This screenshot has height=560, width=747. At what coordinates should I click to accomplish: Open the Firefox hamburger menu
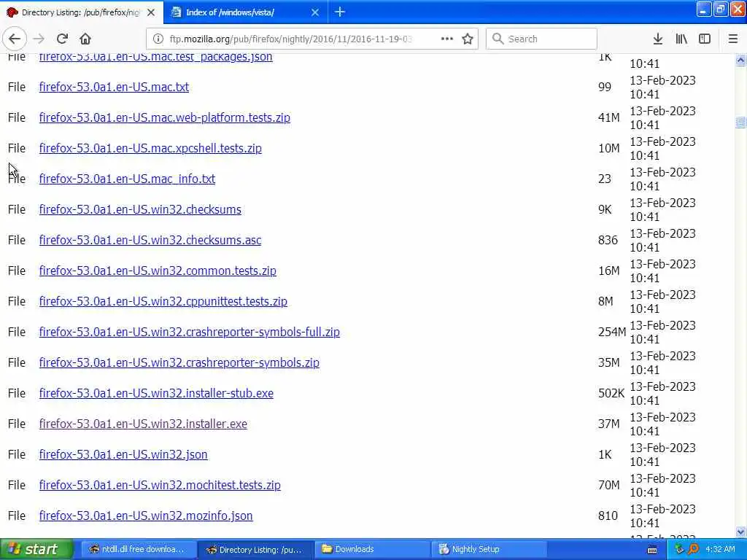pyautogui.click(x=733, y=39)
